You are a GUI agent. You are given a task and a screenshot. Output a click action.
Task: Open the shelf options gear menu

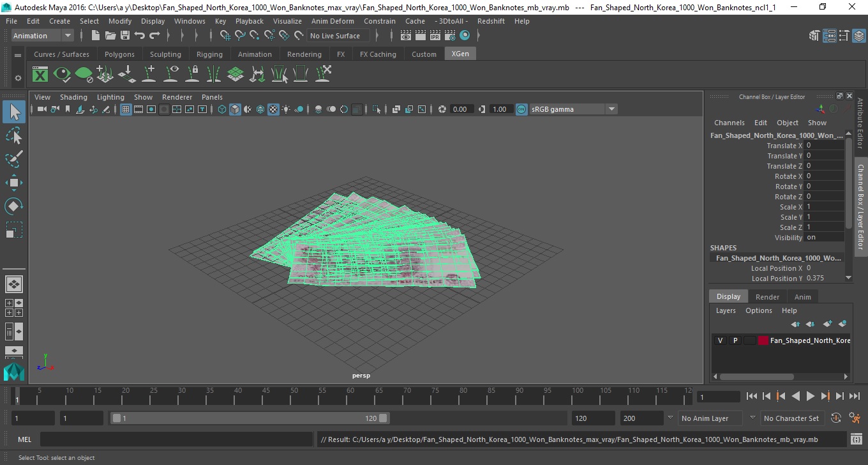click(x=18, y=78)
